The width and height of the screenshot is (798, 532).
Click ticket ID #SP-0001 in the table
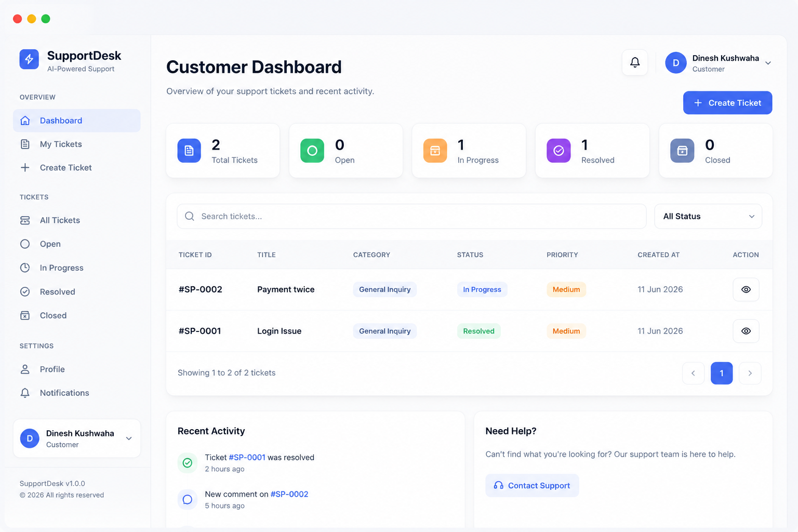pos(200,331)
